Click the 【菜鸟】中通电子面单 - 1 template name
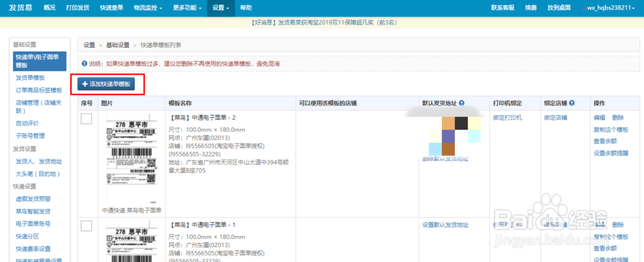Image resolution: width=644 pixels, height=262 pixels. click(202, 225)
